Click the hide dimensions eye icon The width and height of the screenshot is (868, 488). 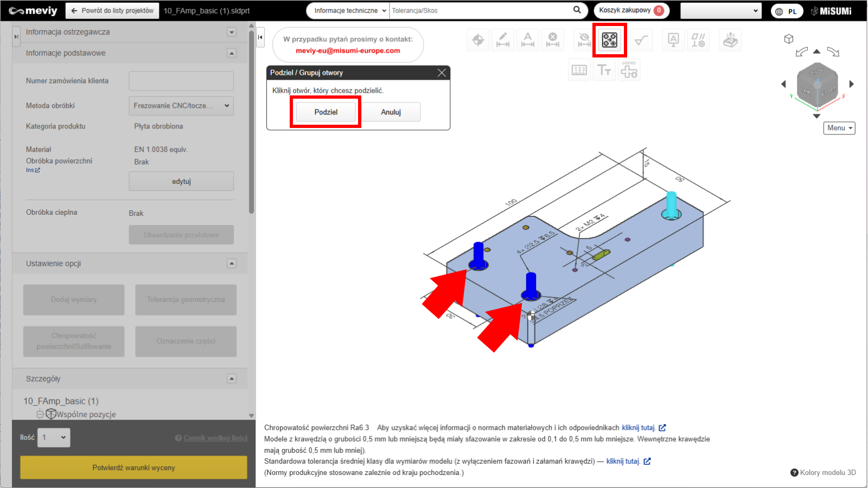584,40
